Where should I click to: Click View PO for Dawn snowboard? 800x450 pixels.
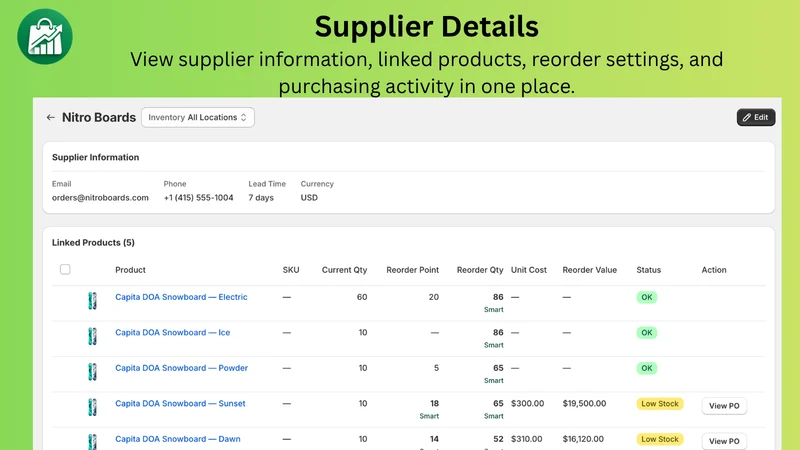(724, 441)
